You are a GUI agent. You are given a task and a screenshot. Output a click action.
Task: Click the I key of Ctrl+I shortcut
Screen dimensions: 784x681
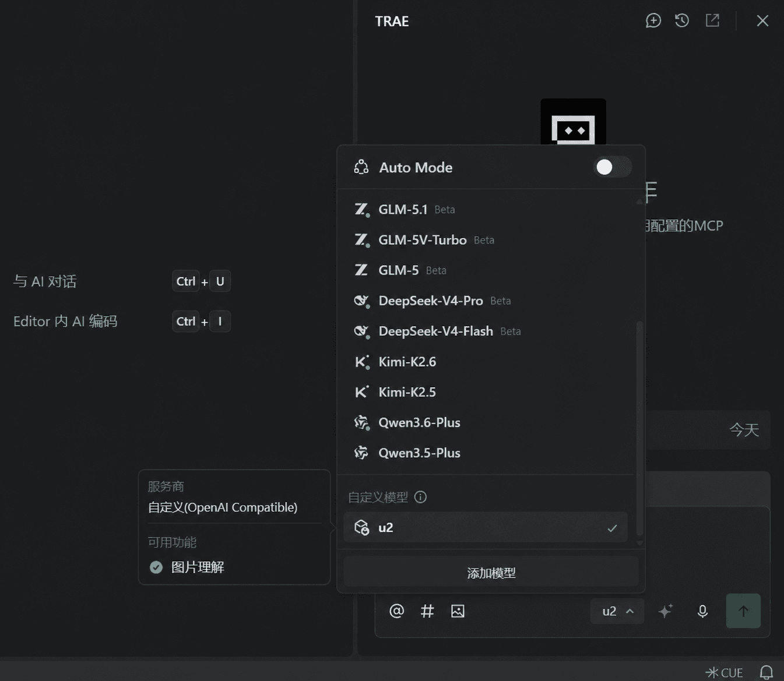220,321
